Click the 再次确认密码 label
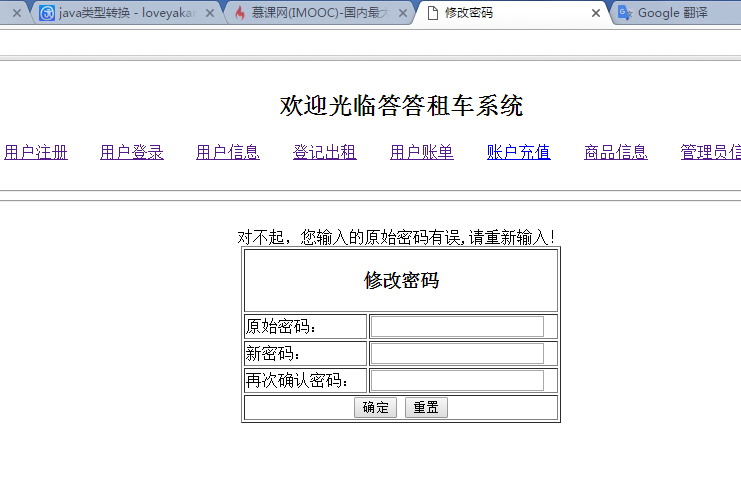741x480 pixels. pos(297,380)
